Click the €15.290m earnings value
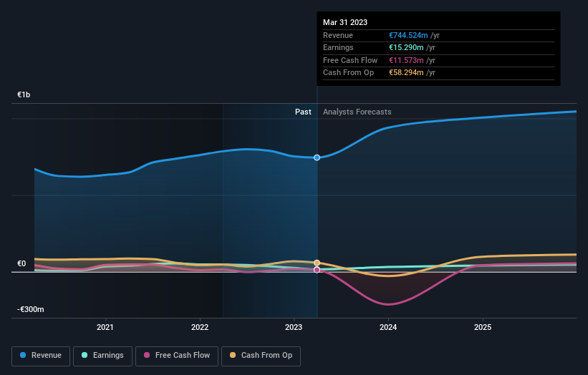588x375 pixels. [x=406, y=47]
